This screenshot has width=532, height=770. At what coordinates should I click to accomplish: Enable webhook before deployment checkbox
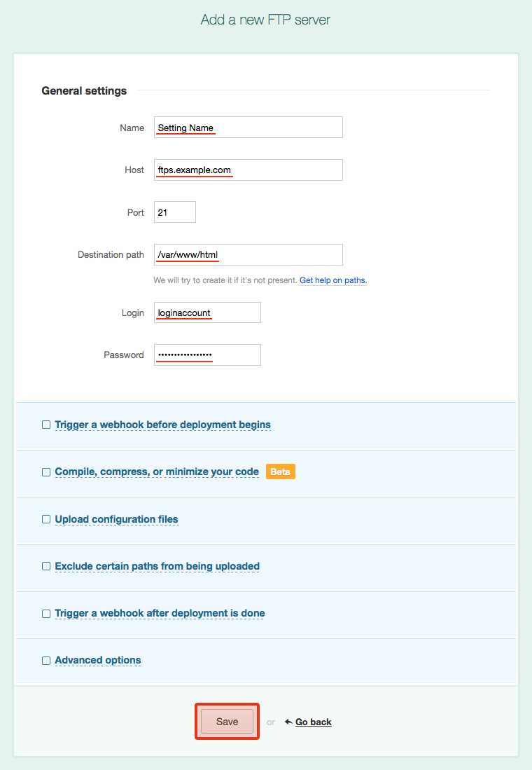point(46,425)
